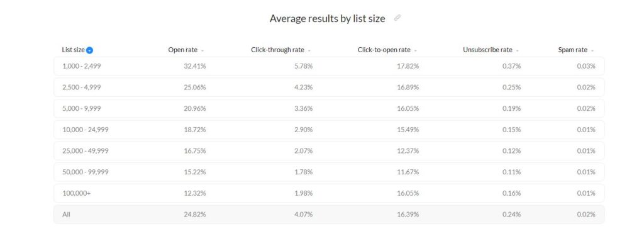Click the sort arrow next to Spam rate
The width and height of the screenshot is (644, 241).
pos(592,50)
